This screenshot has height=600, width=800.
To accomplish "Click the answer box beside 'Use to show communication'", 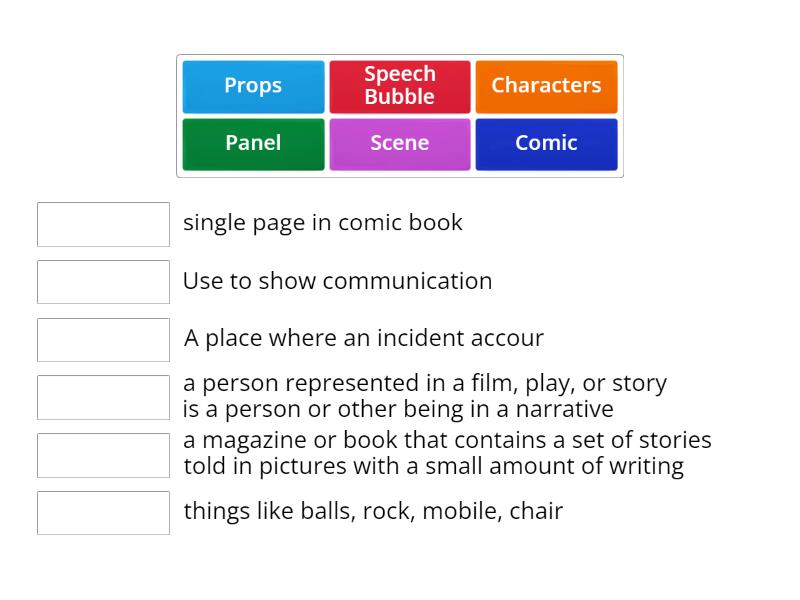I will click(103, 282).
